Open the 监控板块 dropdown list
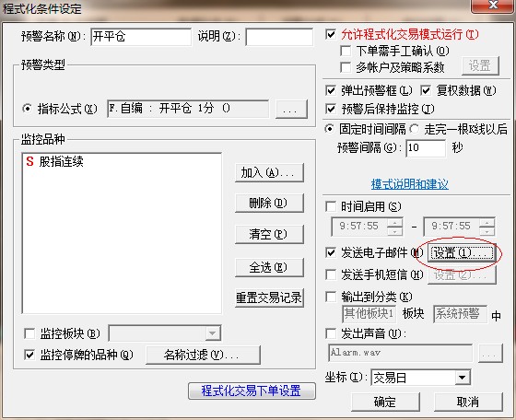Screen dimensions: 516x420 click(212, 333)
